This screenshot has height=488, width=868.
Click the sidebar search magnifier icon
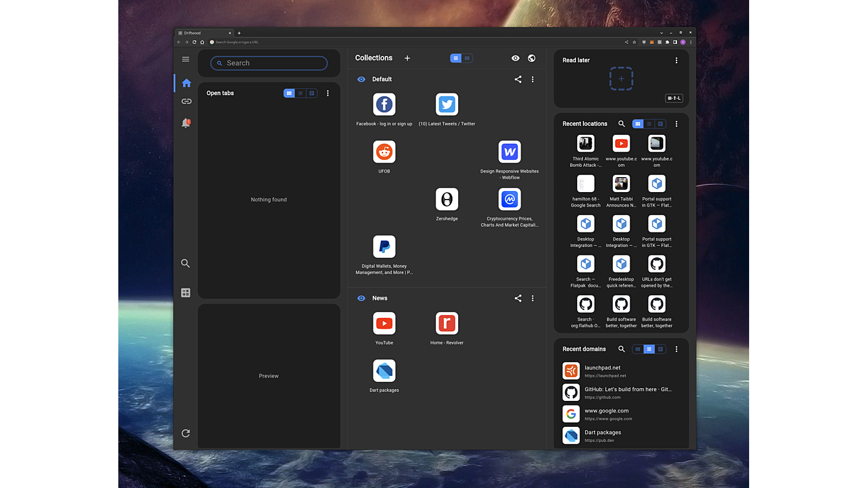pyautogui.click(x=186, y=263)
